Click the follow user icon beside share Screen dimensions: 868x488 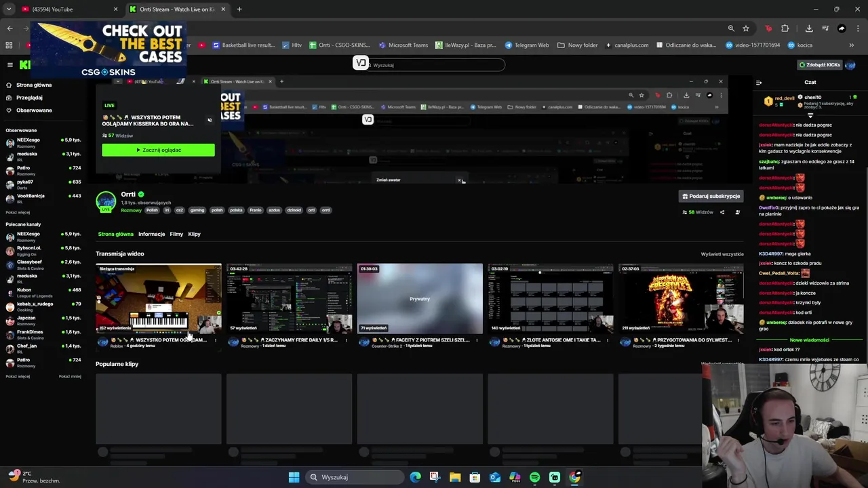[737, 212]
